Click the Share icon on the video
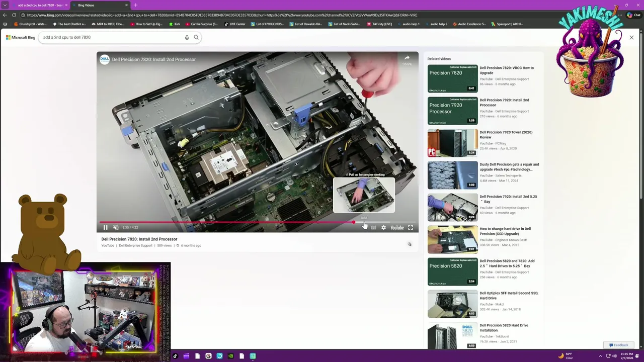The image size is (644, 362). [407, 60]
